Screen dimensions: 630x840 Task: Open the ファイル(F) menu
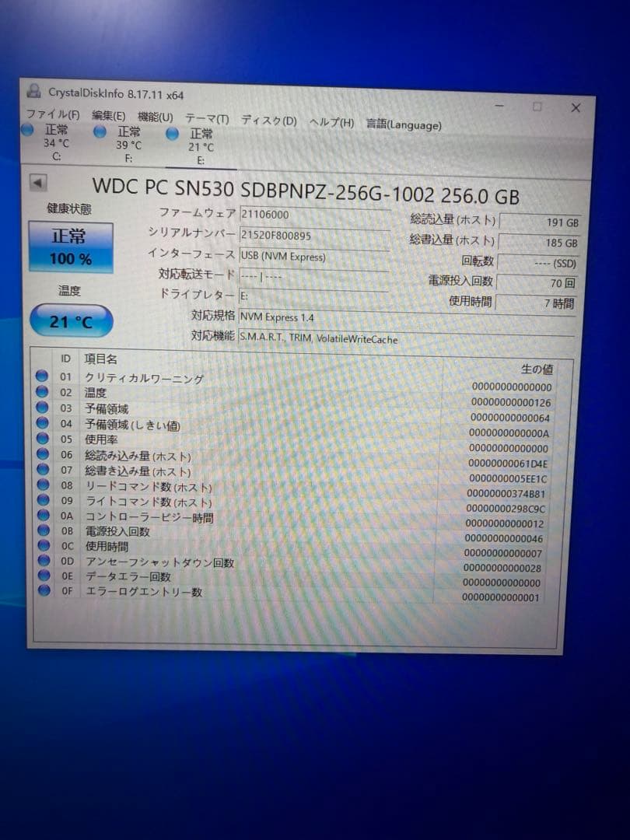pos(53,114)
